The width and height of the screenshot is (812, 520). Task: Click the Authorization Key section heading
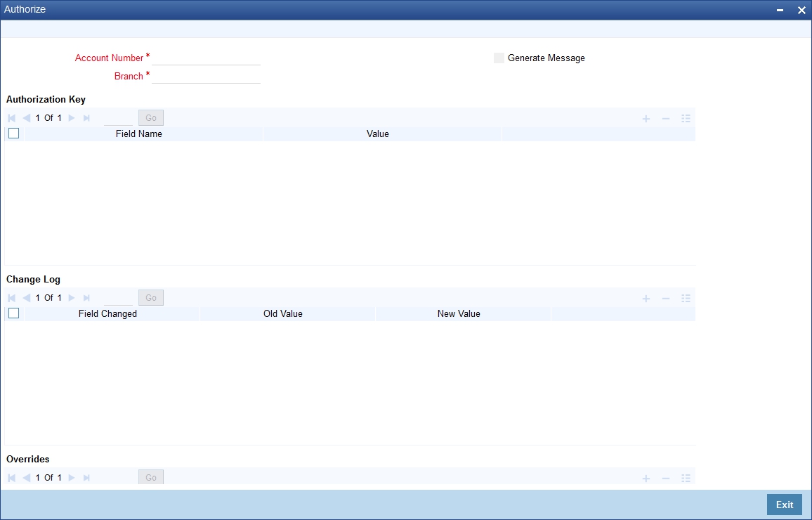click(x=46, y=100)
